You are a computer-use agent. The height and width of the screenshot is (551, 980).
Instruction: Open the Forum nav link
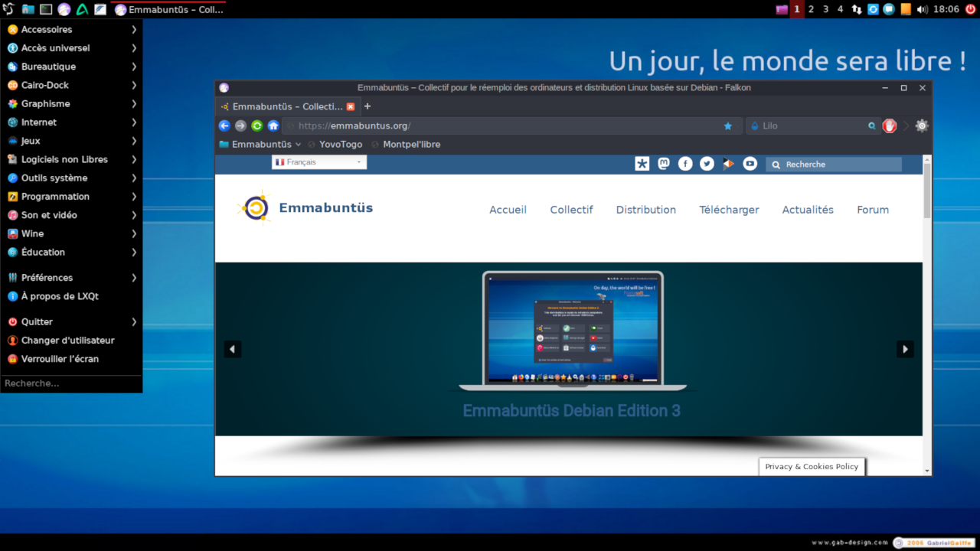tap(873, 210)
